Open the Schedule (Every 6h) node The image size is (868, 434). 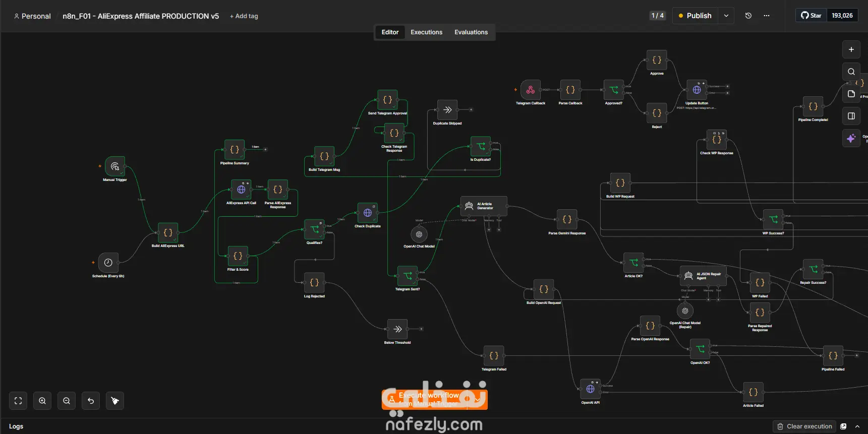(x=108, y=263)
